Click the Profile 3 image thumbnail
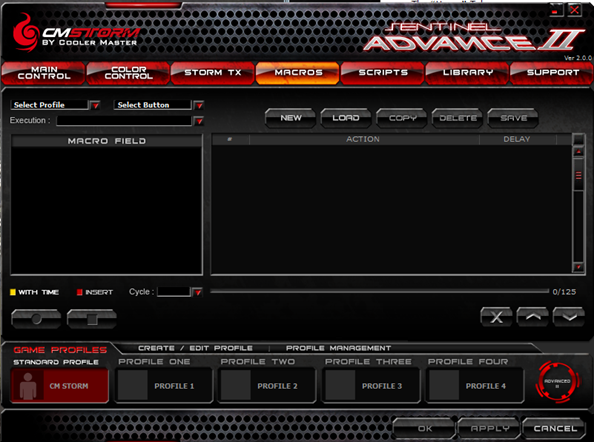Image resolution: width=594 pixels, height=442 pixels. click(x=340, y=386)
